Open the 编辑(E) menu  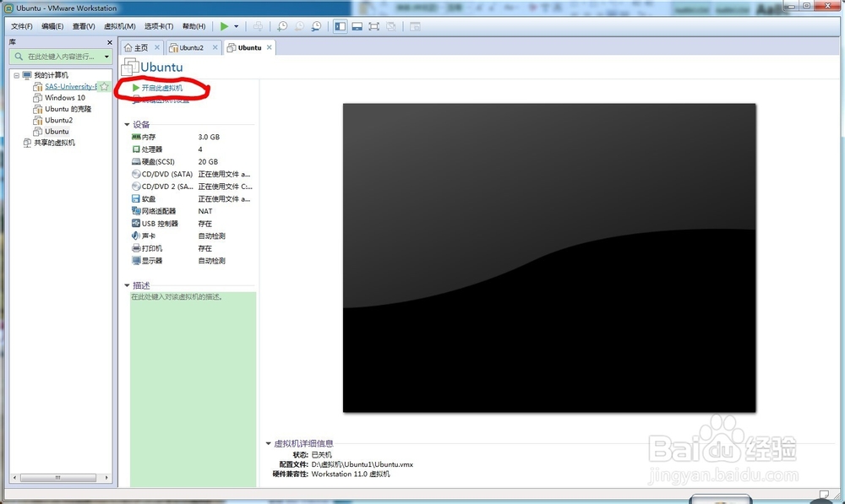coord(52,26)
